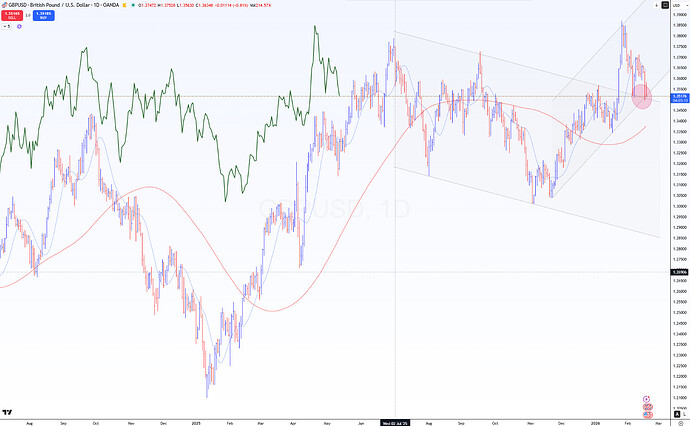
Task: Click the pink highlight circle on chart
Action: click(642, 97)
